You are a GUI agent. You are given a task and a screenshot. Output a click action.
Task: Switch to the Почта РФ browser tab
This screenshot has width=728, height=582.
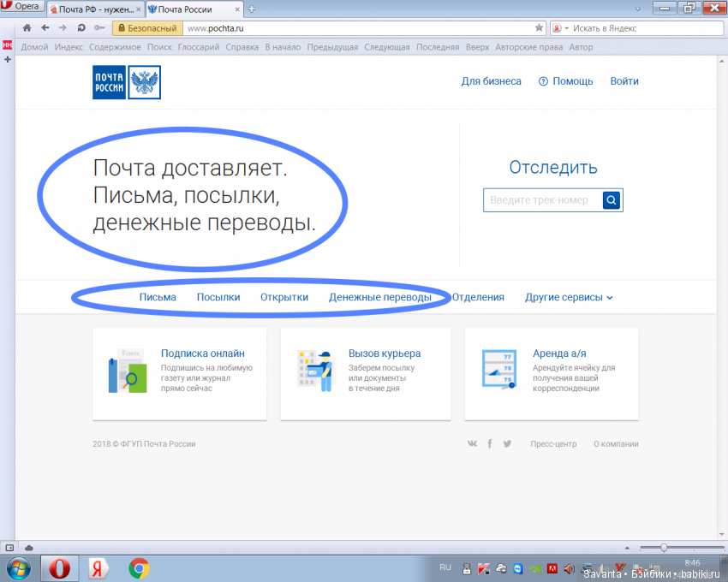92,9
